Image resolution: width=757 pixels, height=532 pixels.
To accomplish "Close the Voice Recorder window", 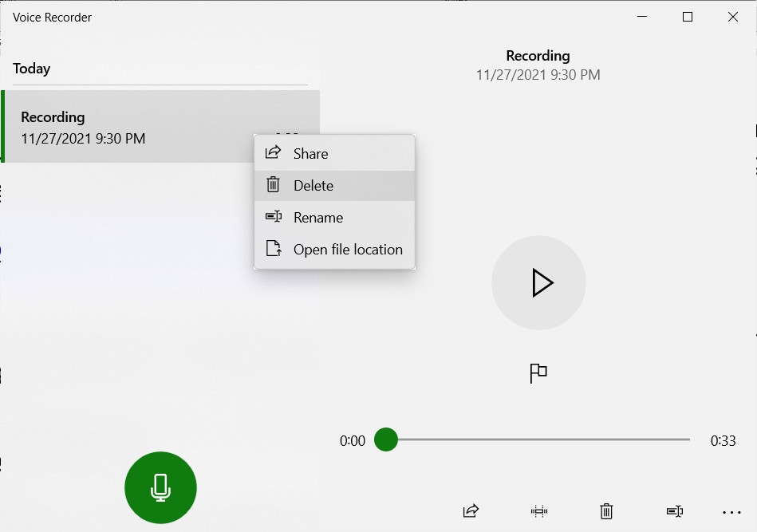I will click(x=733, y=17).
